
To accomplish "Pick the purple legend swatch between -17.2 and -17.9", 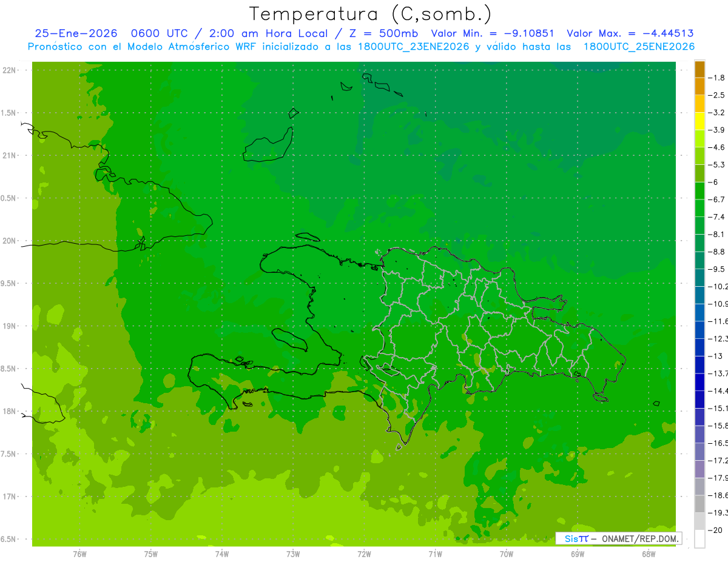I will pyautogui.click(x=699, y=469).
